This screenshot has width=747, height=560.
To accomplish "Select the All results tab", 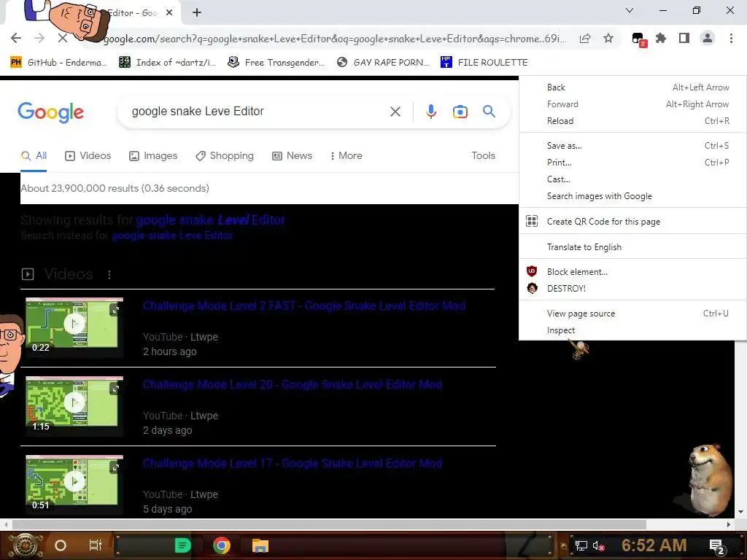I will [x=34, y=156].
